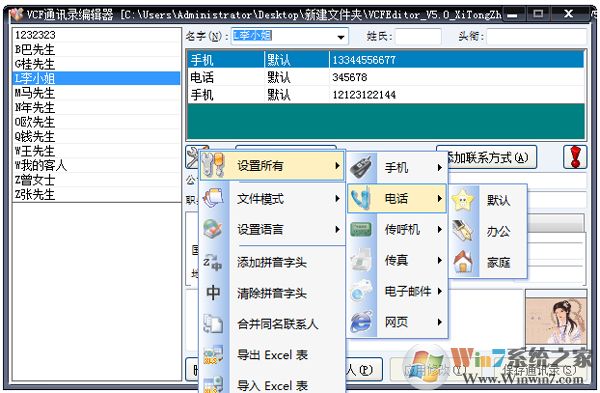Click the VCF editor title bar icon

(x=16, y=15)
